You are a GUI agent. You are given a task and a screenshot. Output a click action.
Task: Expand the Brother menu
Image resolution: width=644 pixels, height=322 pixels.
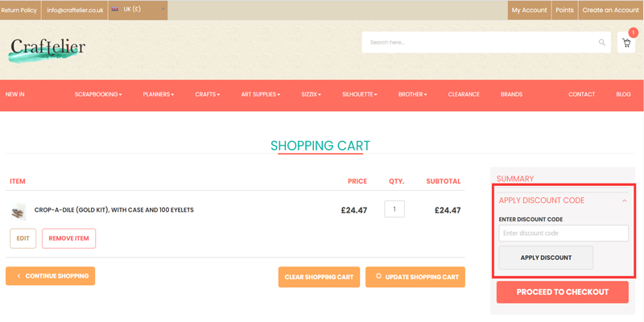click(412, 94)
